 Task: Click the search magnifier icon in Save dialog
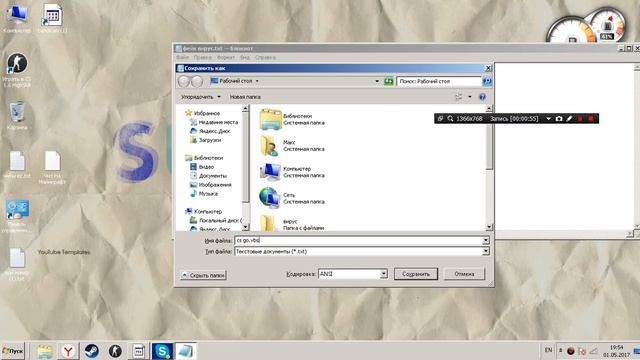point(487,81)
